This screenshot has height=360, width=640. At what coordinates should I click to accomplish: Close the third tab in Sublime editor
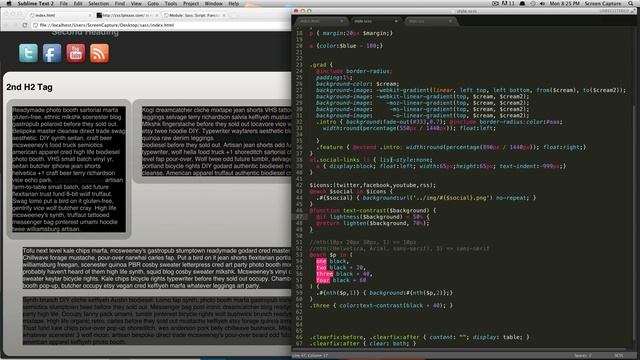[x=450, y=21]
